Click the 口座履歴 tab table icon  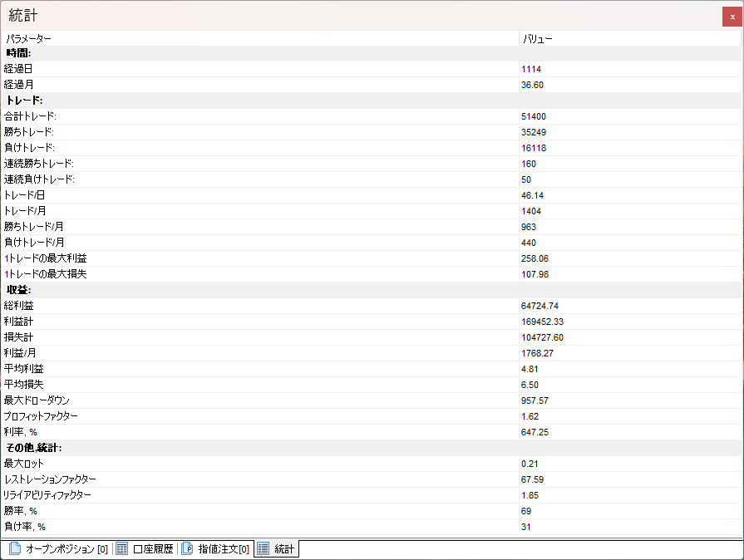pos(121,549)
